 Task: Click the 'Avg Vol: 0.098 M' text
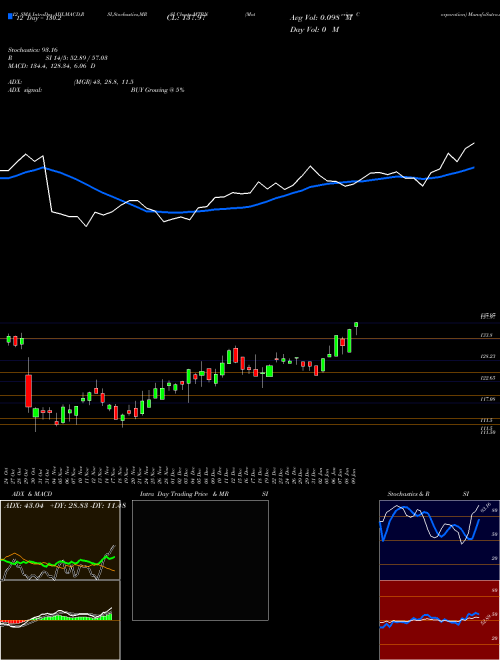[321, 18]
